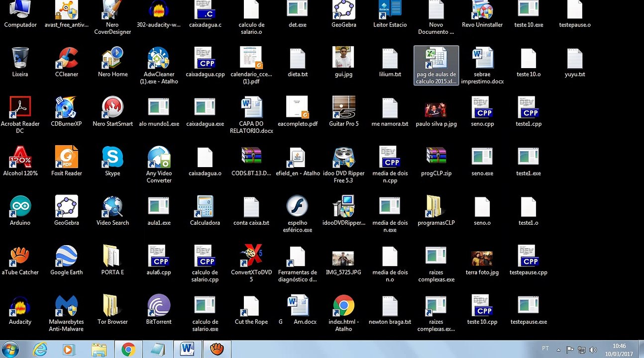This screenshot has width=644, height=358.
Task: Open the clock showing 10:46
Action: 619,350
